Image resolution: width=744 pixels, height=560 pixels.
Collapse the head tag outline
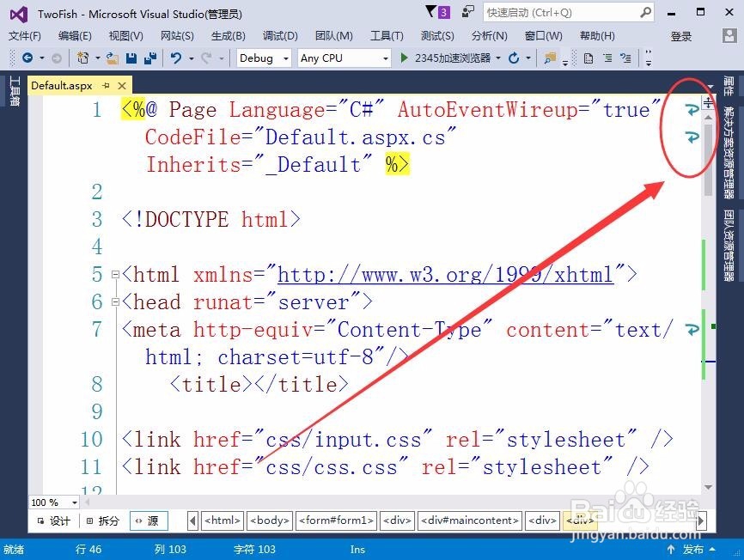click(x=115, y=302)
